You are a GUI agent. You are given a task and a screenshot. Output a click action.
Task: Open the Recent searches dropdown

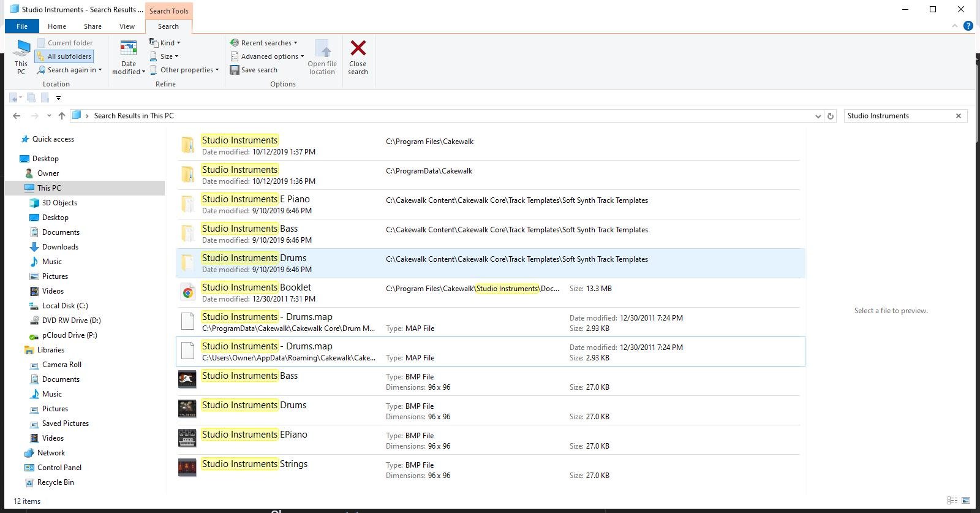pyautogui.click(x=263, y=43)
